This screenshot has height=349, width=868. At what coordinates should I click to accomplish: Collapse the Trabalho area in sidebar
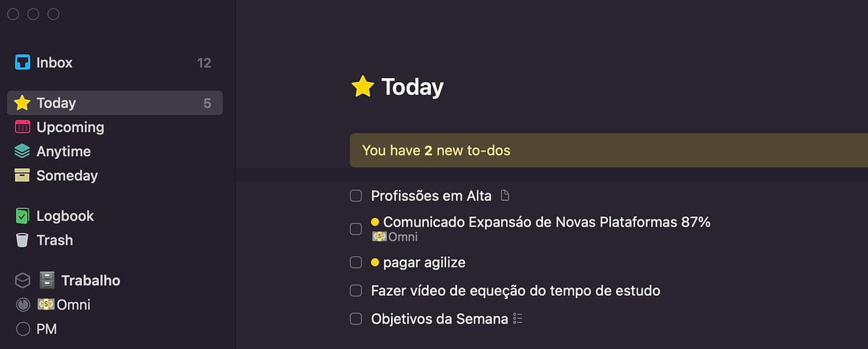(x=23, y=280)
